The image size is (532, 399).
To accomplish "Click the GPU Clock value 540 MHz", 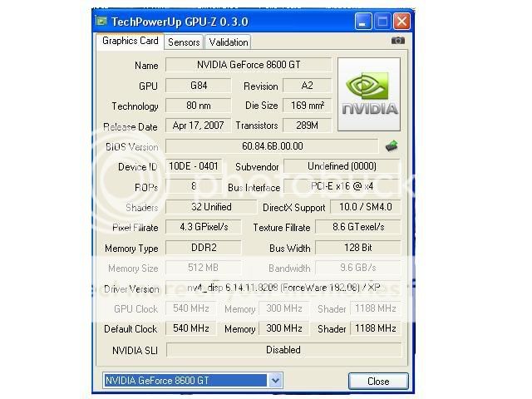I will (190, 308).
